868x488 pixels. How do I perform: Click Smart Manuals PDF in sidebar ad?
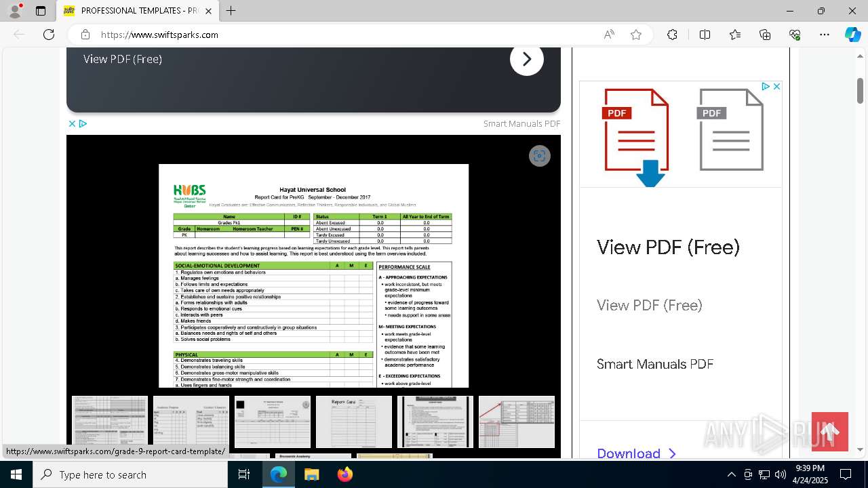655,364
